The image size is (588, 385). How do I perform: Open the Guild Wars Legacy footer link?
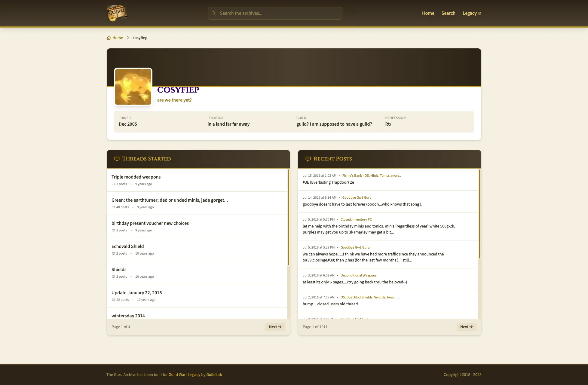[184, 374]
